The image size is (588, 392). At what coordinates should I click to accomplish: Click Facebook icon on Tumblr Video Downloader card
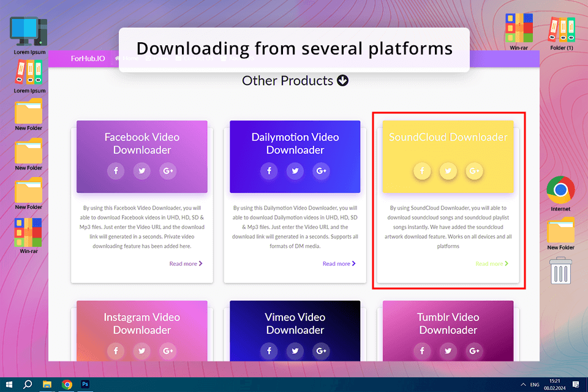[x=422, y=351]
